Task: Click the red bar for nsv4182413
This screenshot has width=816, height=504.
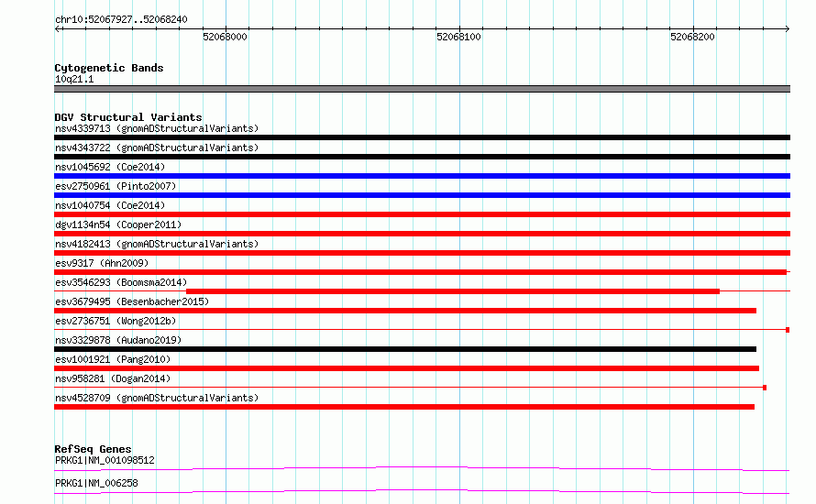Action: [422, 253]
